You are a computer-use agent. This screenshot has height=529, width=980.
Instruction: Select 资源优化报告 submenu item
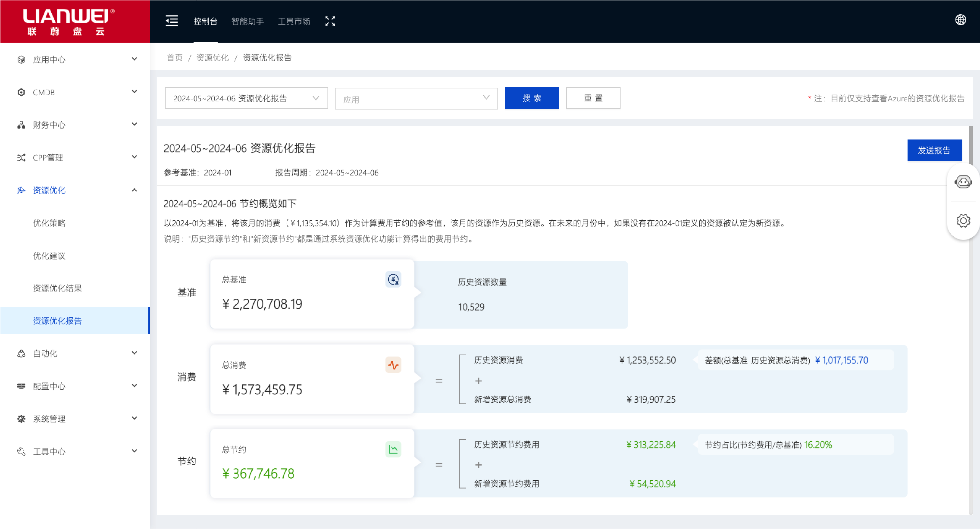point(75,321)
